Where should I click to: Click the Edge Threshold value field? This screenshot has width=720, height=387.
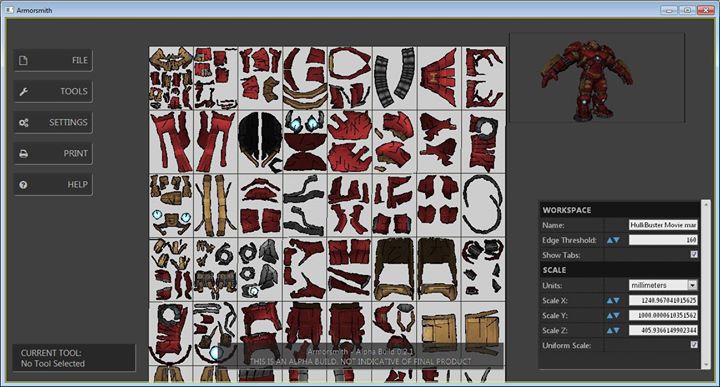(x=663, y=240)
